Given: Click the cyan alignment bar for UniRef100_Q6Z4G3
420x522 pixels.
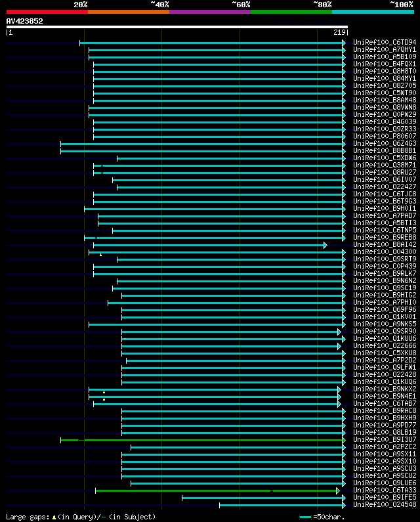Looking at the screenshot, I should (x=201, y=144).
